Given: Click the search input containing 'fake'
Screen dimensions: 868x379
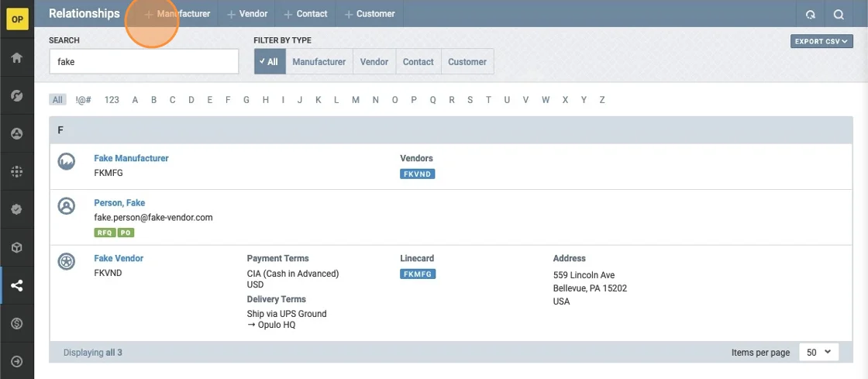Looking at the screenshot, I should 143,62.
